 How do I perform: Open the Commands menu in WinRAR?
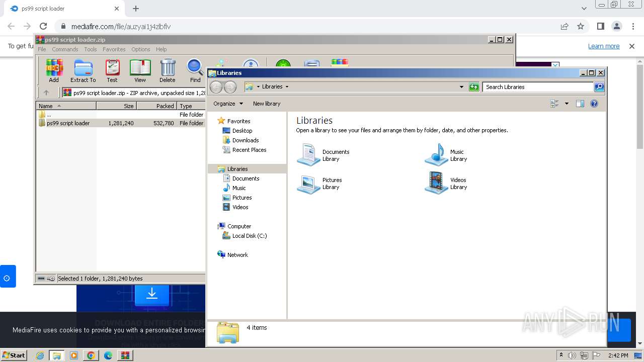65,49
